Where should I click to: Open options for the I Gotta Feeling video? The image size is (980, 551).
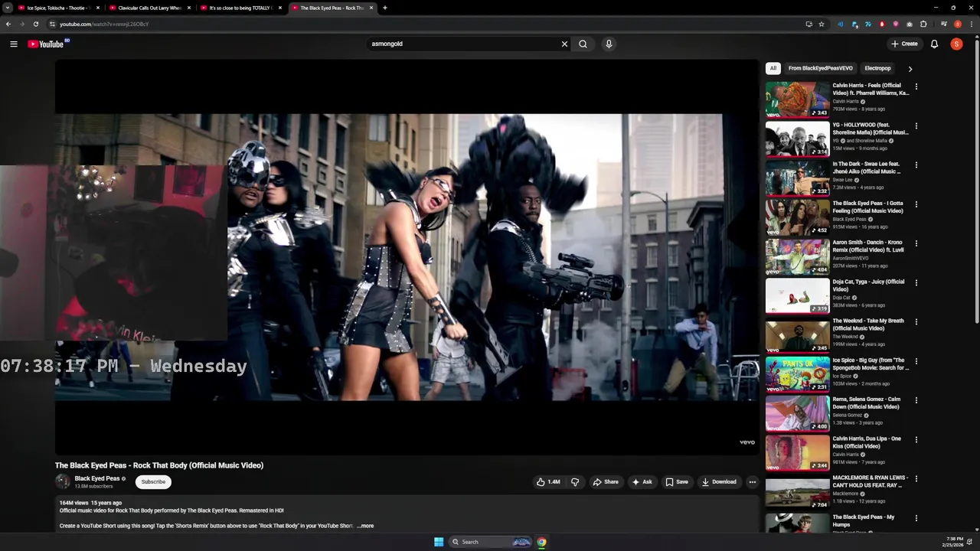pos(916,204)
